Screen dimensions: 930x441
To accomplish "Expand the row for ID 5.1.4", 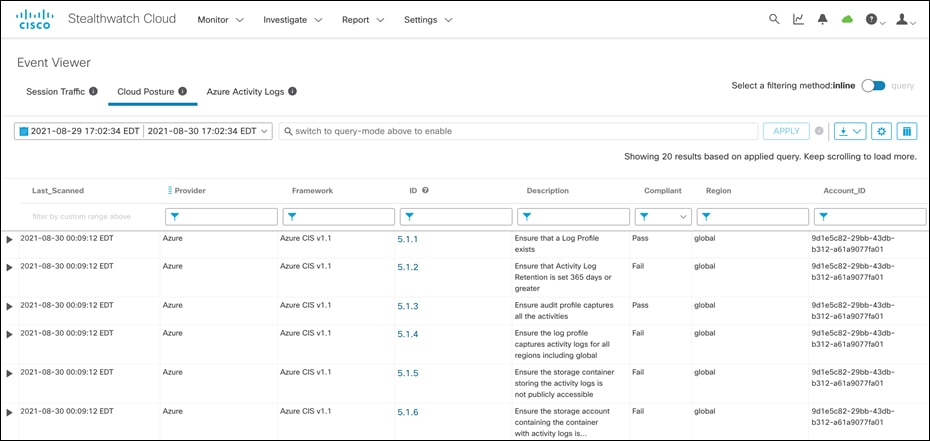I will point(10,334).
